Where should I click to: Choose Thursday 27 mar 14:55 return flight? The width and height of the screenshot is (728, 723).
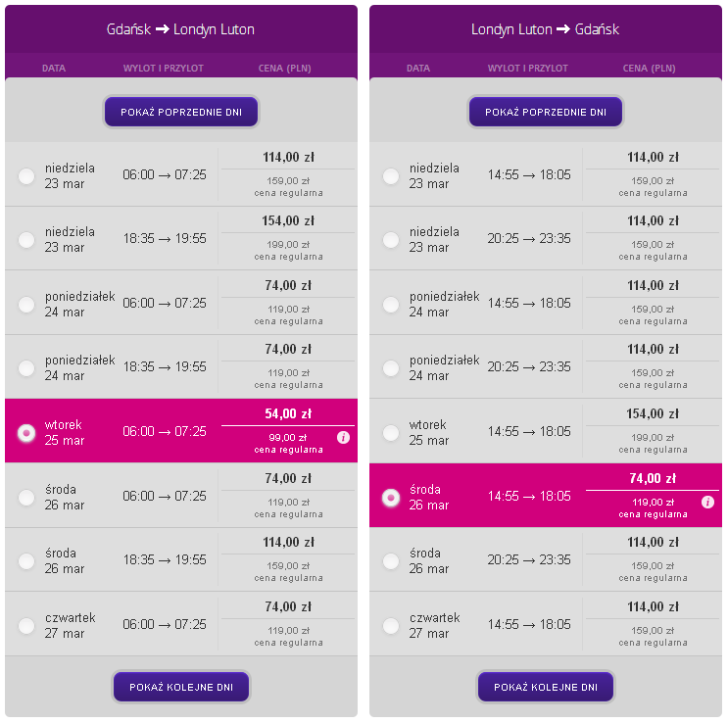(x=391, y=625)
